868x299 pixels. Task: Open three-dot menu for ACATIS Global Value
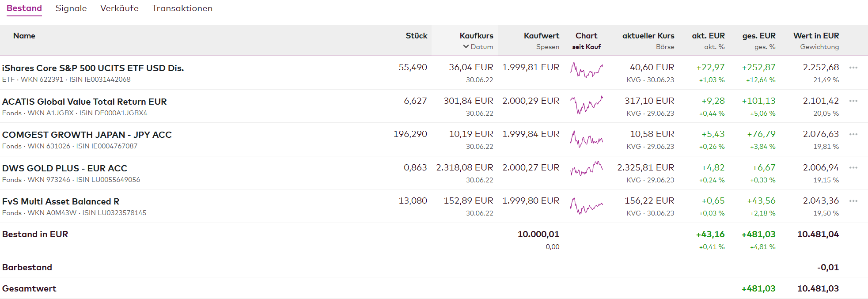click(853, 101)
